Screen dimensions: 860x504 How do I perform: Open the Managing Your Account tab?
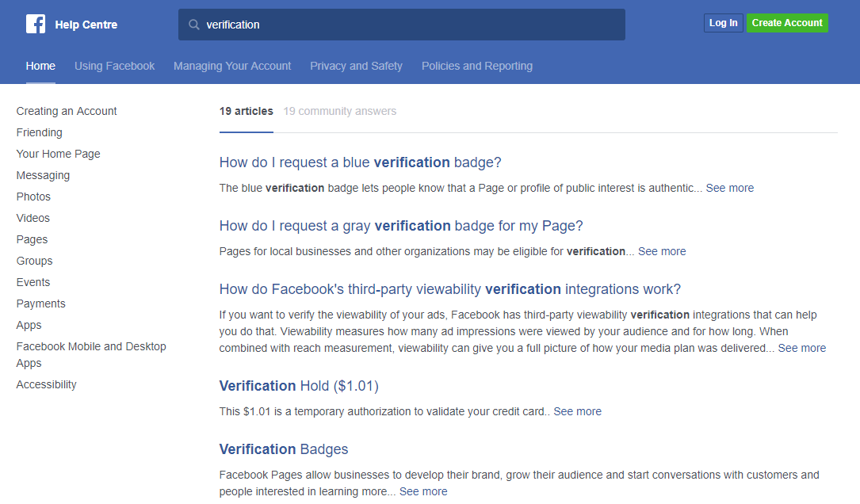pyautogui.click(x=232, y=67)
